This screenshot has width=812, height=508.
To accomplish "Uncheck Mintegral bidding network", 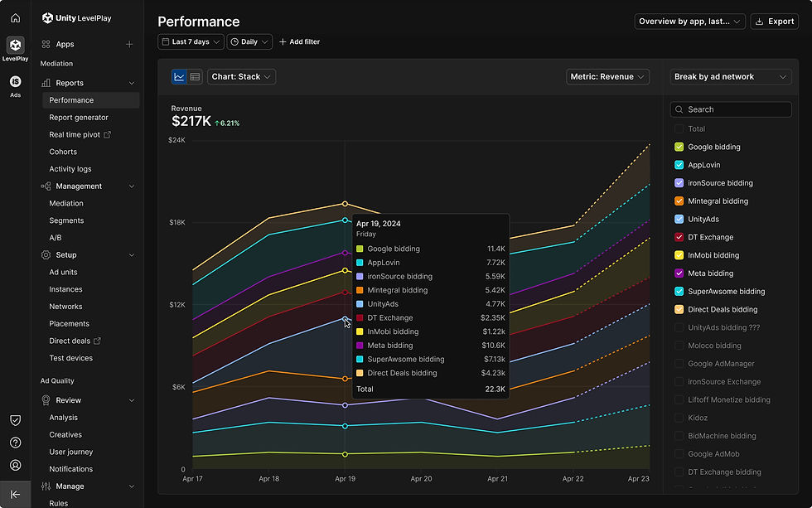I will click(679, 201).
